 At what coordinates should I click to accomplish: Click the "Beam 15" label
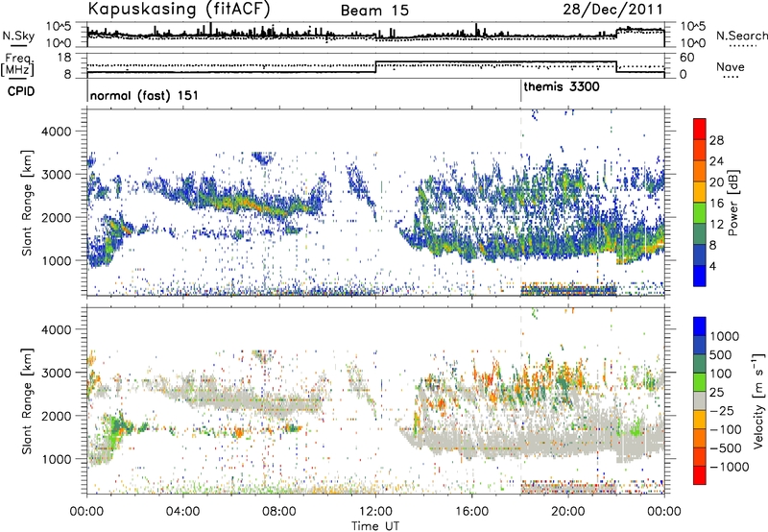point(374,11)
